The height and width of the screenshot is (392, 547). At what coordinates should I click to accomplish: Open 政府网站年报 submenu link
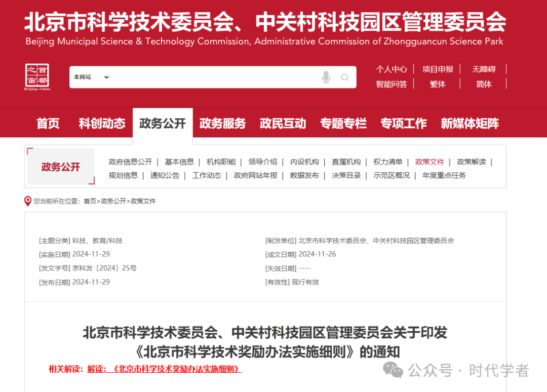pos(256,175)
